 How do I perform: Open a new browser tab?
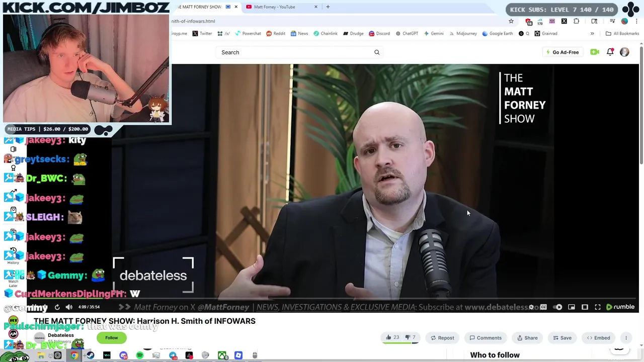[328, 7]
